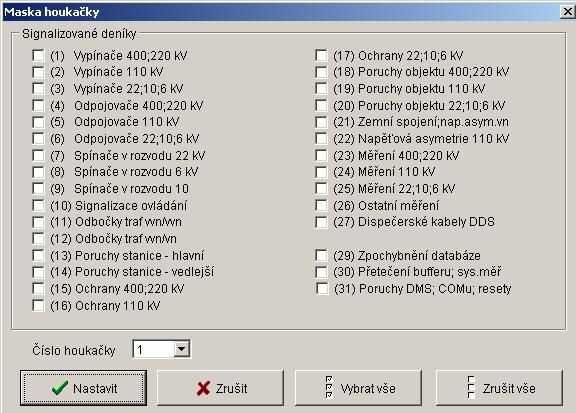Toggle (13) Poruchy stanice - hlavní

[x=38, y=255]
